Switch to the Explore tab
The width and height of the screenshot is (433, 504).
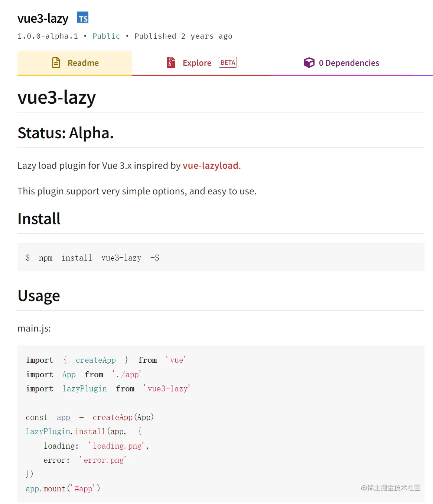pyautogui.click(x=197, y=63)
